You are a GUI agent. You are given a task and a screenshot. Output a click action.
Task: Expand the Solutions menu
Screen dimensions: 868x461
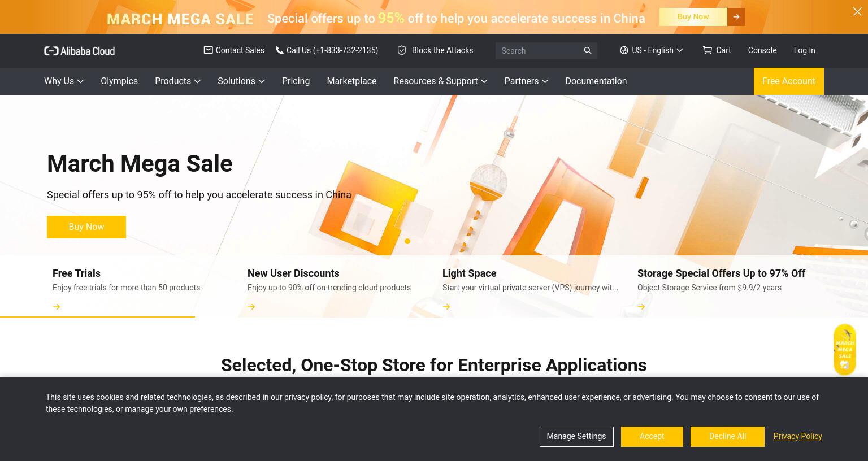click(x=241, y=81)
